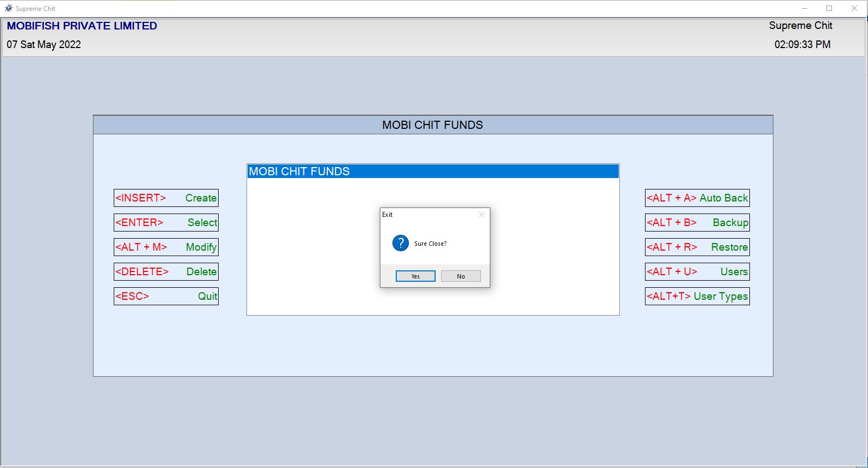Click the ALT + M Modify button
Image resolution: width=868 pixels, height=468 pixels.
pos(166,247)
